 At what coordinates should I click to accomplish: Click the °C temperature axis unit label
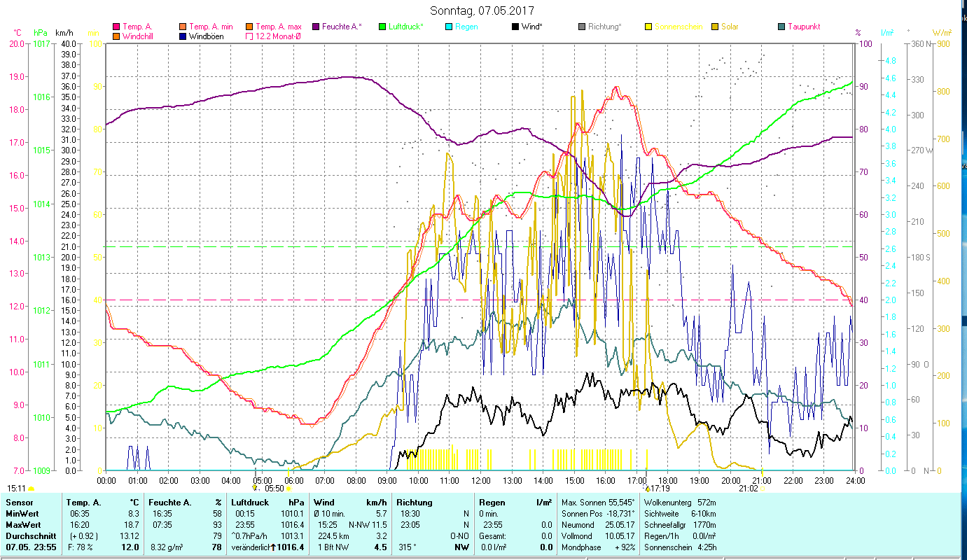coord(18,33)
